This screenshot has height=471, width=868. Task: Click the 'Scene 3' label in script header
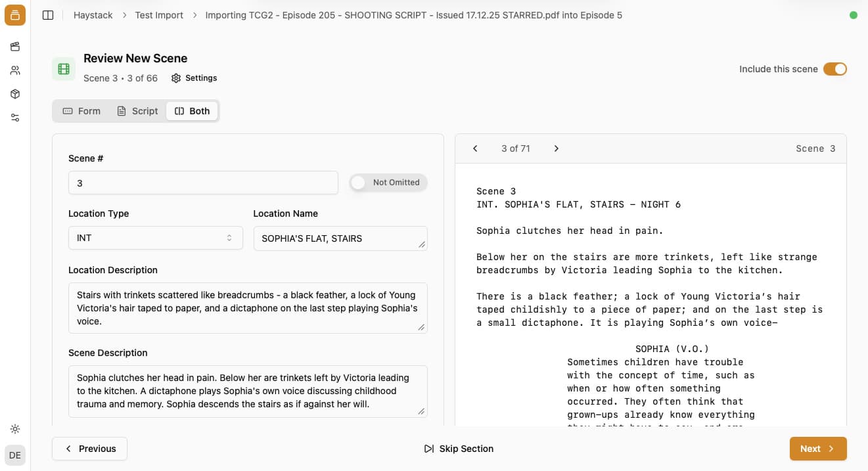point(815,148)
